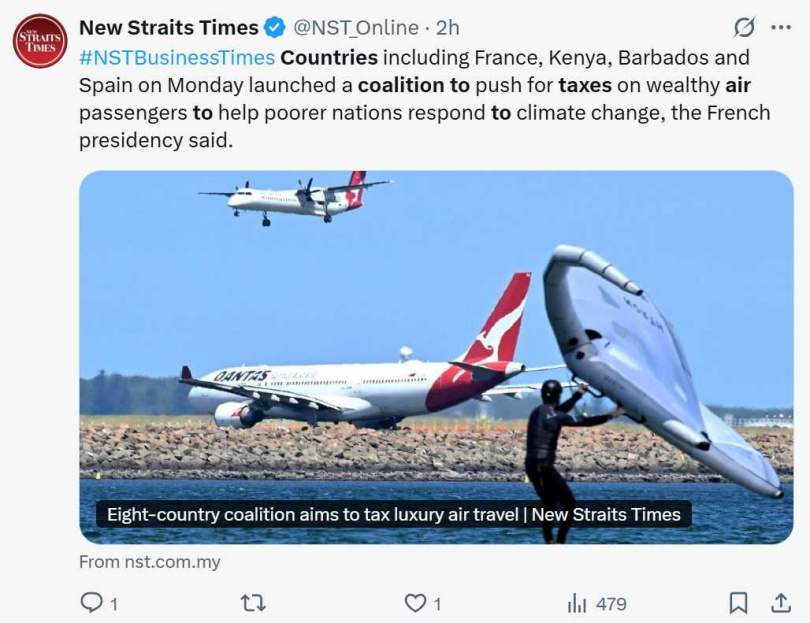810x623 pixels.
Task: Open the three-dot more options menu
Action: click(781, 28)
